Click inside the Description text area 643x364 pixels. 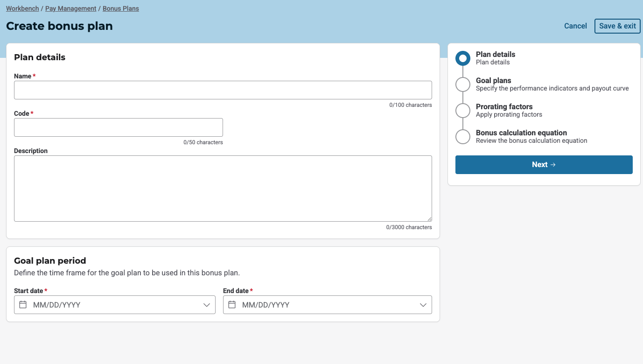point(223,189)
